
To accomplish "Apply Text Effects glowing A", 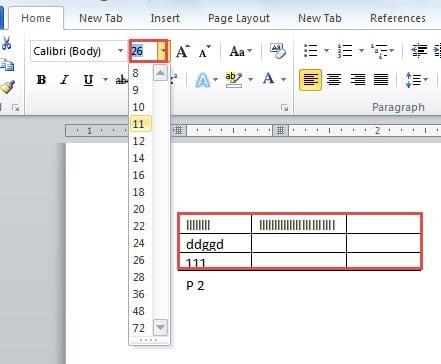I will pyautogui.click(x=203, y=80).
